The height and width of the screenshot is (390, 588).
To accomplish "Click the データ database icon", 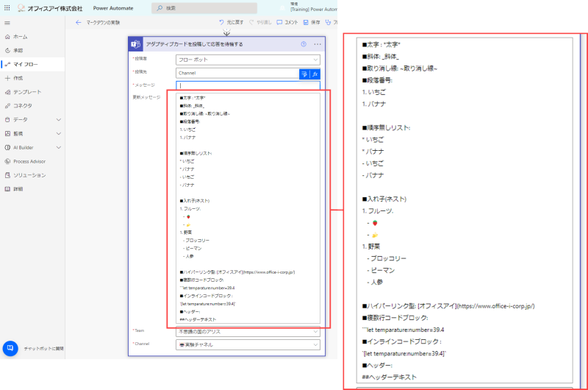I will tap(7, 120).
